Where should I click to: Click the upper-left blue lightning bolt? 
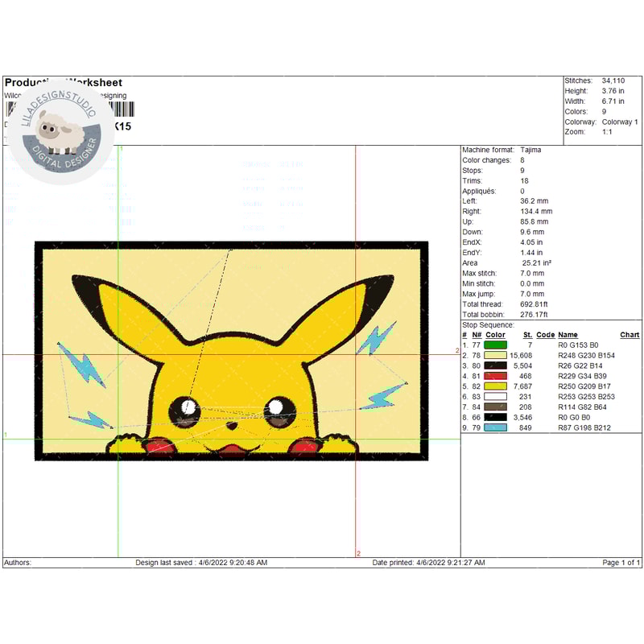click(x=83, y=365)
